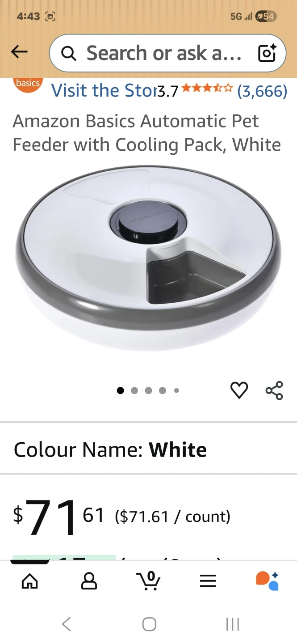The height and width of the screenshot is (644, 297).
Task: View the 3,666 customer reviews
Action: (x=262, y=91)
